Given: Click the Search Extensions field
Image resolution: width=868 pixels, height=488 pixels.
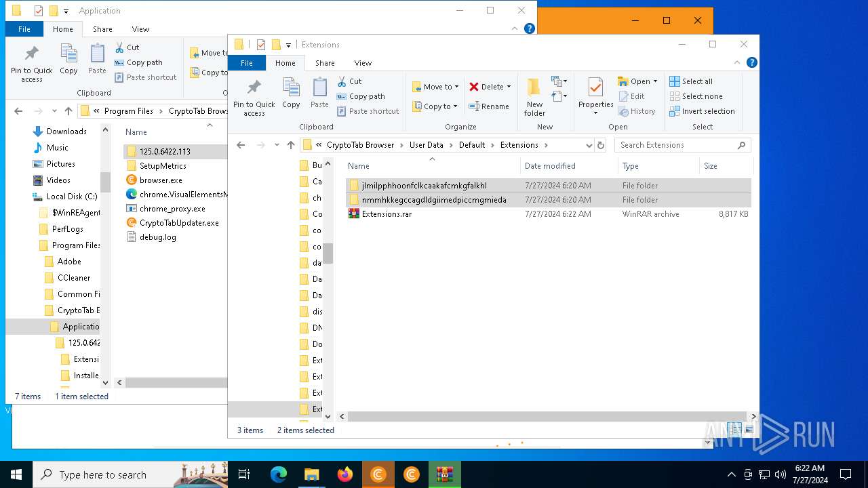Looking at the screenshot, I should 682,145.
